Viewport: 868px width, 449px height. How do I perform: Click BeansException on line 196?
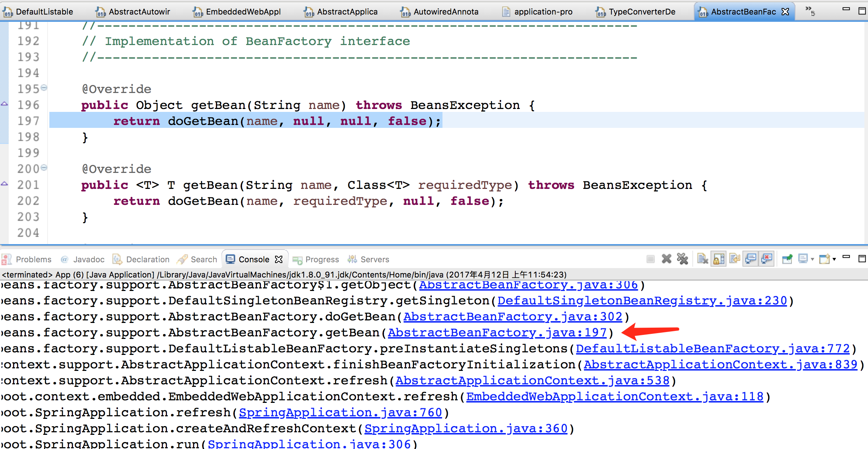tap(465, 105)
